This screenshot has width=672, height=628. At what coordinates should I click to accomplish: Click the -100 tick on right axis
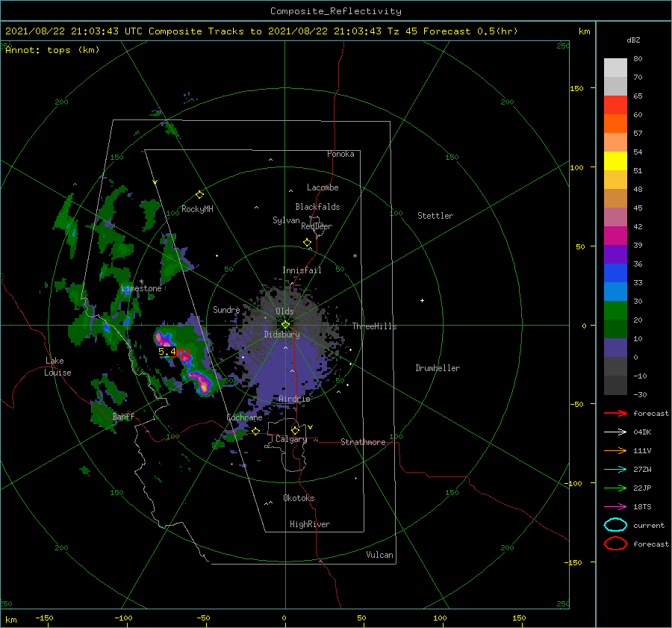575,483
